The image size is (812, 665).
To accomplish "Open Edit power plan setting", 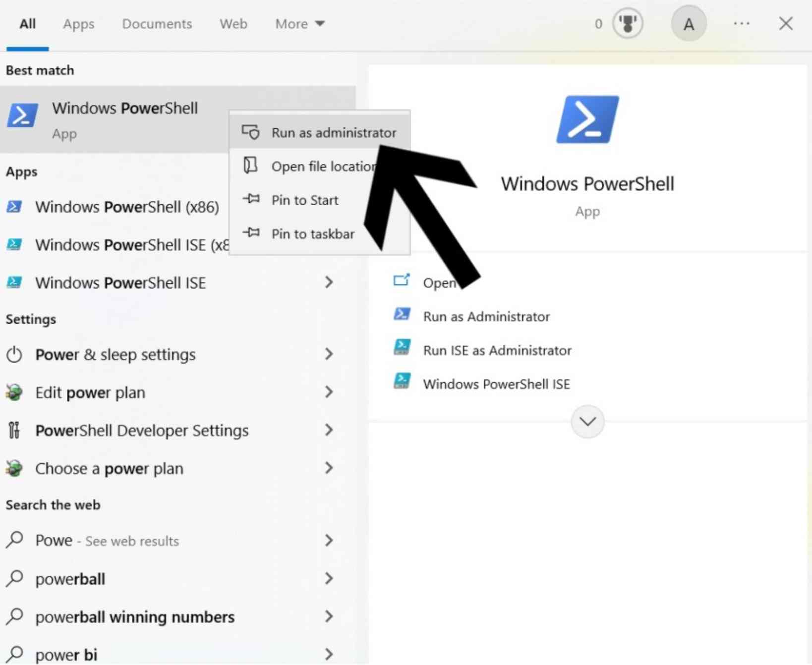I will pos(90,392).
